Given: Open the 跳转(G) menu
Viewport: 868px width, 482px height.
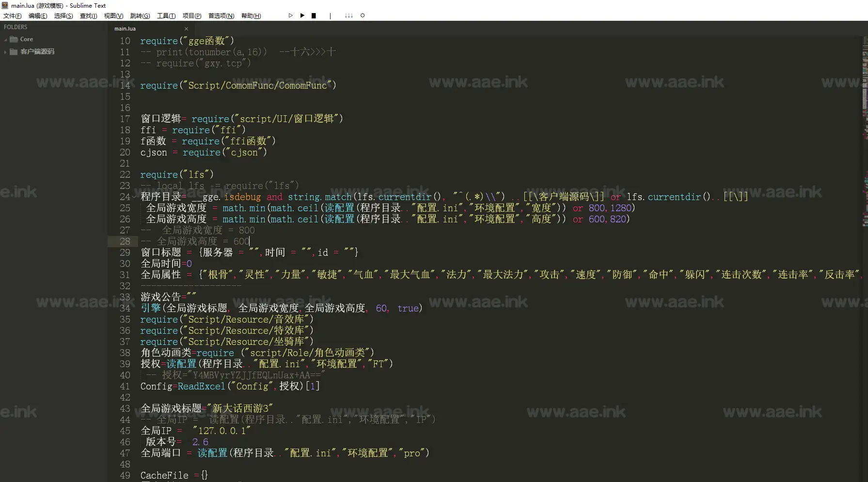Looking at the screenshot, I should pyautogui.click(x=140, y=16).
